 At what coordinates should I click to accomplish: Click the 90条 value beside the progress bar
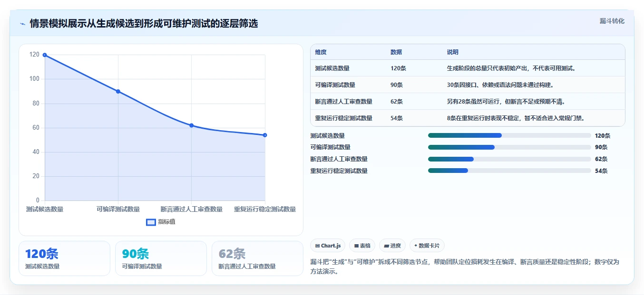601,147
